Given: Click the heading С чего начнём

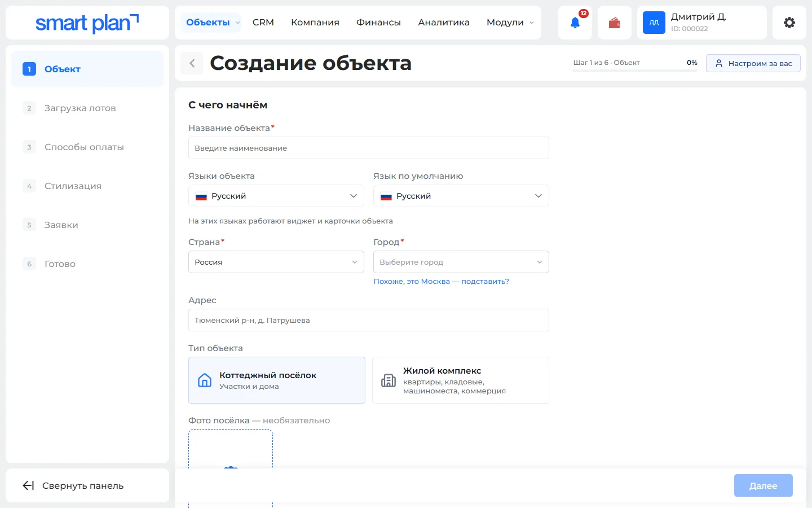Looking at the screenshot, I should 228,105.
